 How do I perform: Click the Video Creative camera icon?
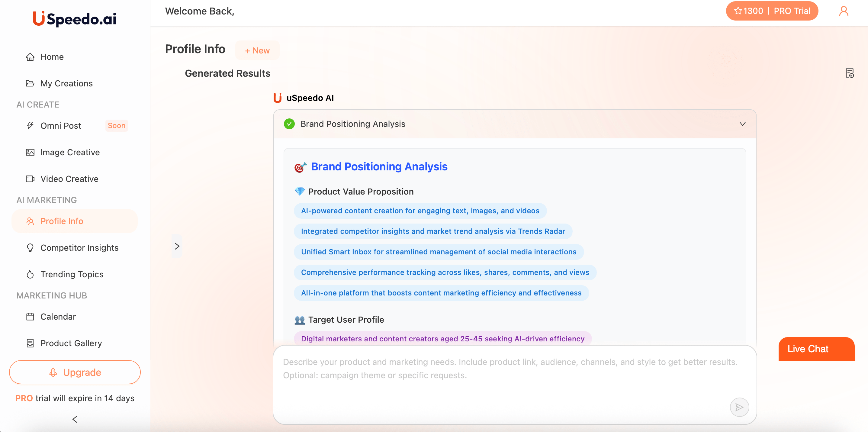tap(30, 179)
